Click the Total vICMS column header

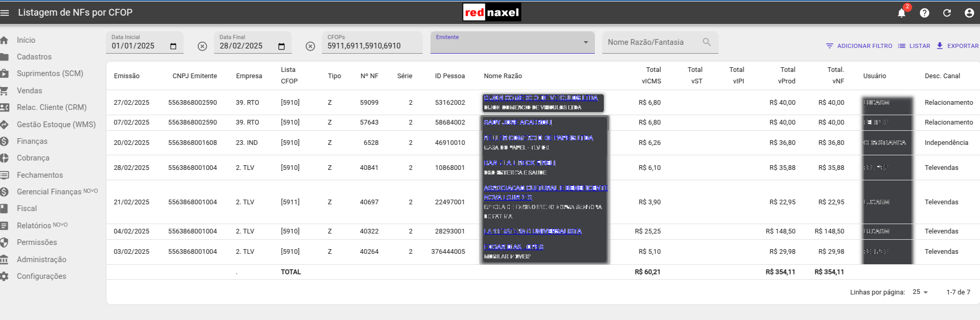tap(652, 76)
